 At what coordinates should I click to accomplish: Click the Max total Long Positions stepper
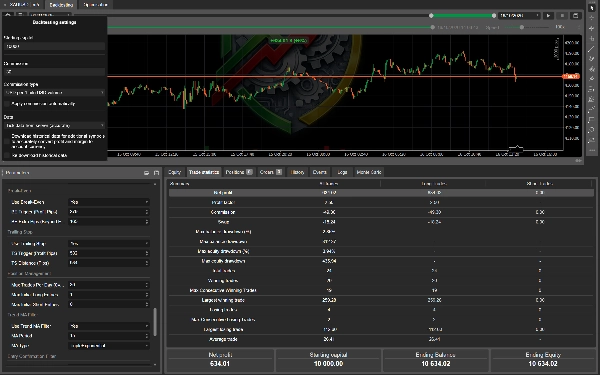(147, 295)
